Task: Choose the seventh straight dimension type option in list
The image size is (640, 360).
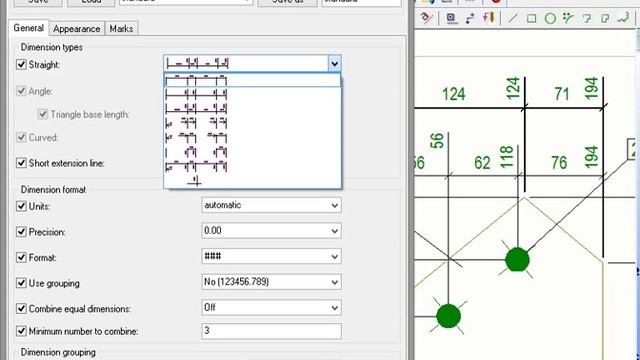Action: (x=252, y=167)
